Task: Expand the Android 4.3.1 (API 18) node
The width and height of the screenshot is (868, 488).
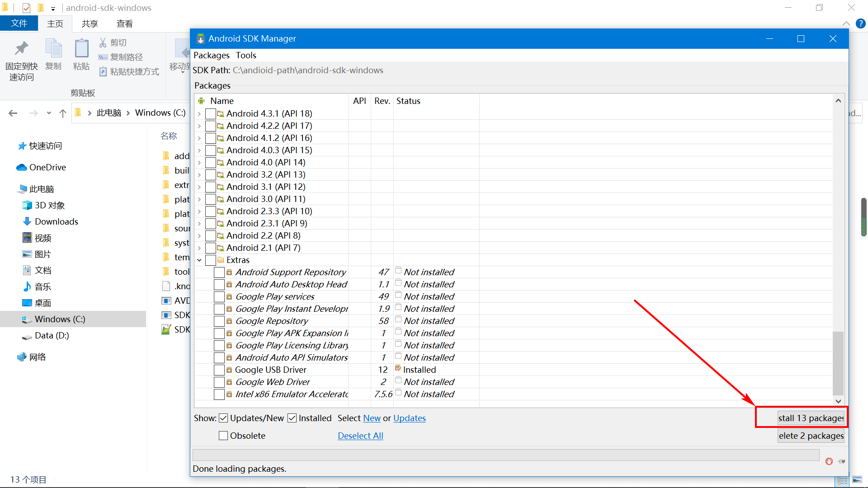Action: 199,114
